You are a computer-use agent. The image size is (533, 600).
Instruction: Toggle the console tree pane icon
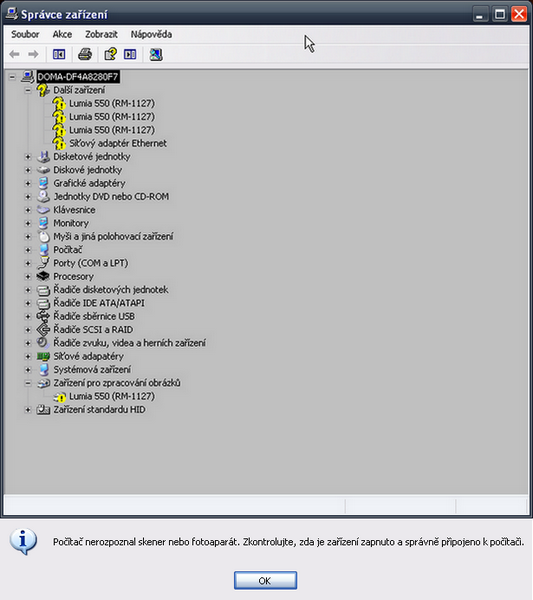59,54
